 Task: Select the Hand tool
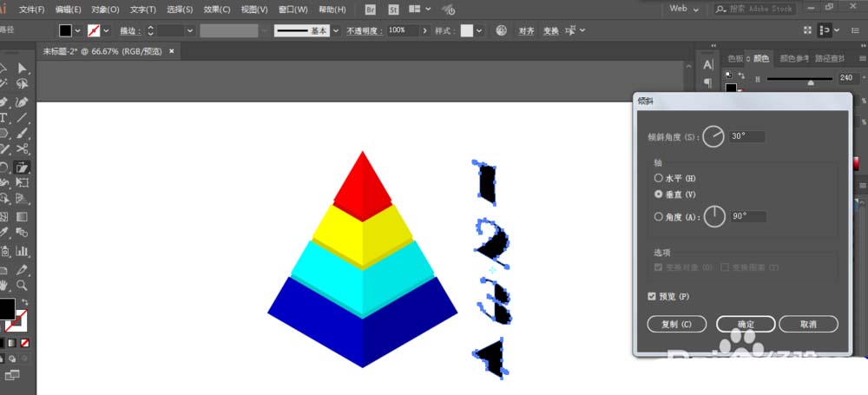point(4,286)
